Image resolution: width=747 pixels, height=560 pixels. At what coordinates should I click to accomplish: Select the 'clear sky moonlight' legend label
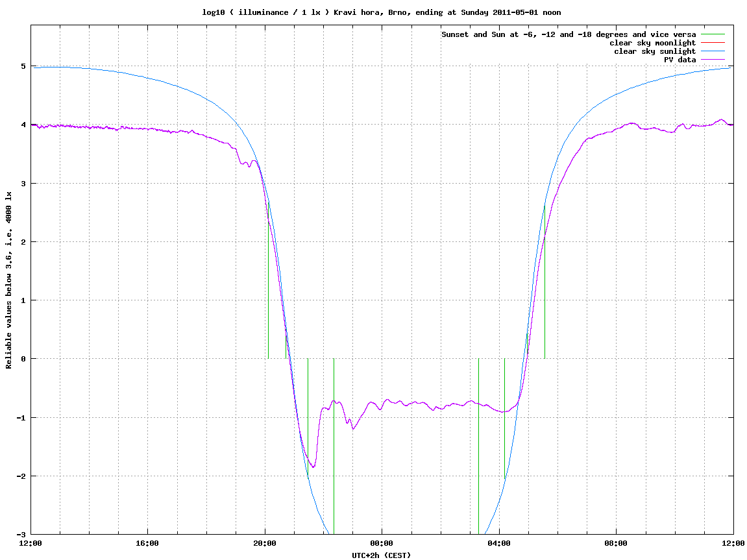pos(652,43)
